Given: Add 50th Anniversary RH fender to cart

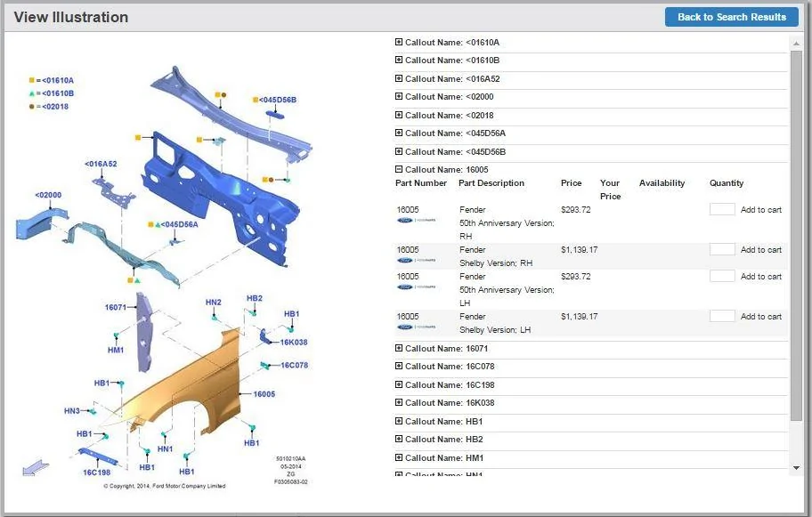Looking at the screenshot, I should (760, 210).
